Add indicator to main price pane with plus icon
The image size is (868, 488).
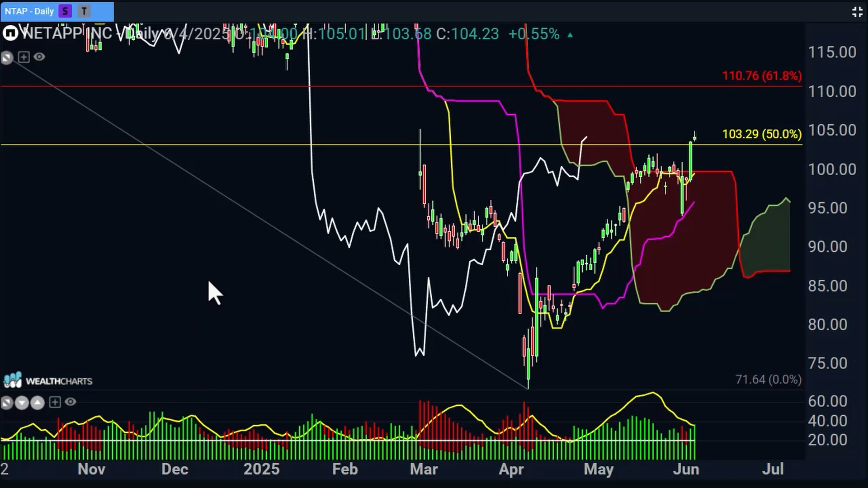(24, 57)
